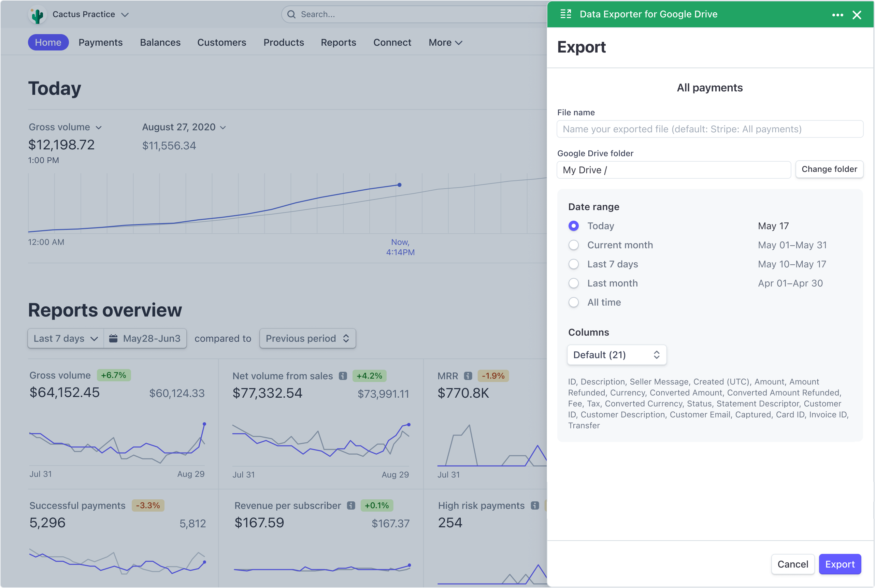Click info icon next to Revenue per subscriber
Image resolution: width=875 pixels, height=588 pixels.
[x=351, y=505]
